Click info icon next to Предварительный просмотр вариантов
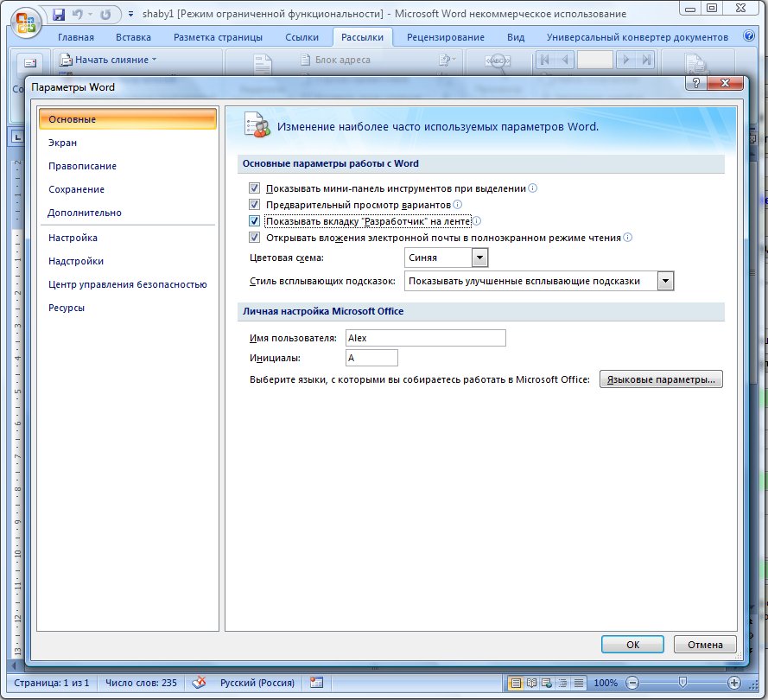The height and width of the screenshot is (700, 768). point(457,204)
